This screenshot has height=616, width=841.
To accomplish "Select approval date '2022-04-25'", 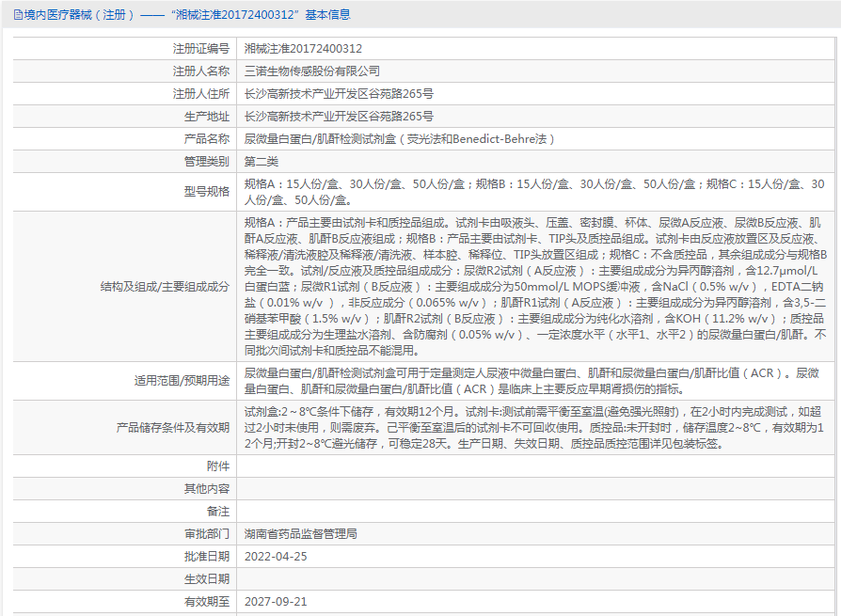I will 276,556.
